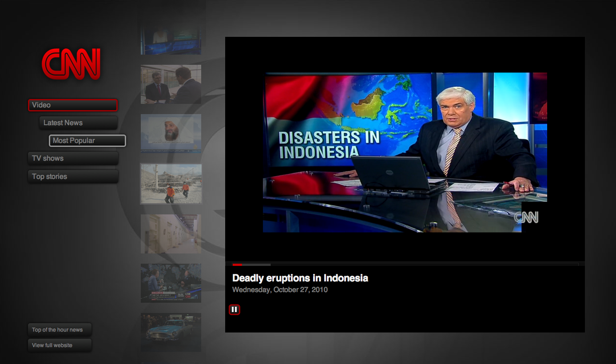Open the TV shows section
This screenshot has height=364, width=616.
73,158
